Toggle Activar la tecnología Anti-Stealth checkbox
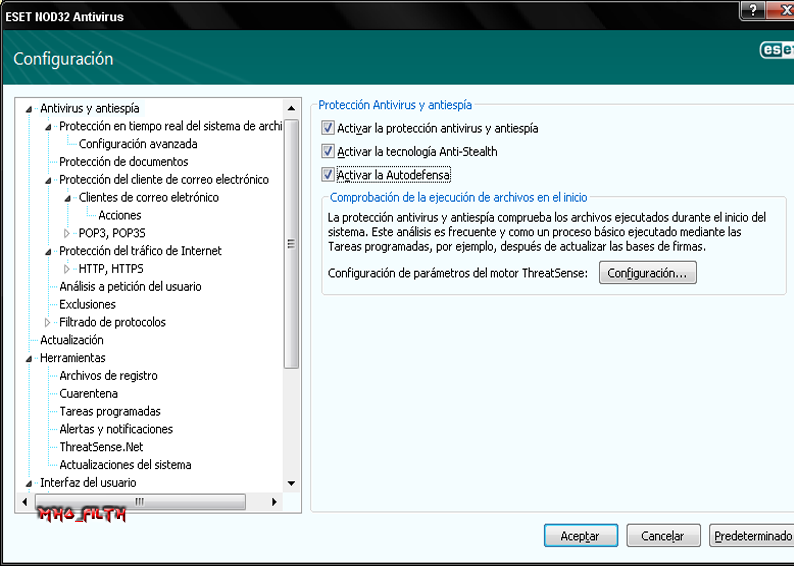This screenshot has width=794, height=566. click(x=328, y=151)
